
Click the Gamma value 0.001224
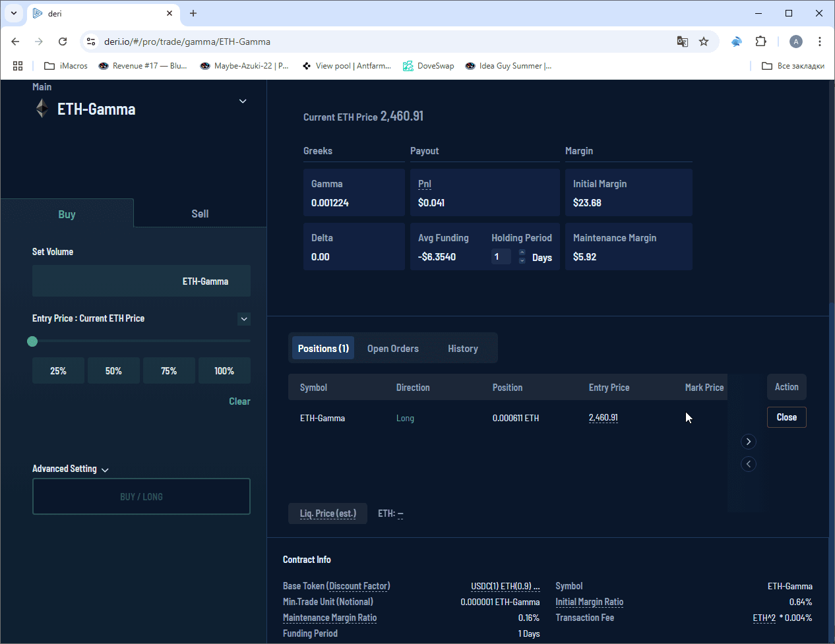click(330, 203)
